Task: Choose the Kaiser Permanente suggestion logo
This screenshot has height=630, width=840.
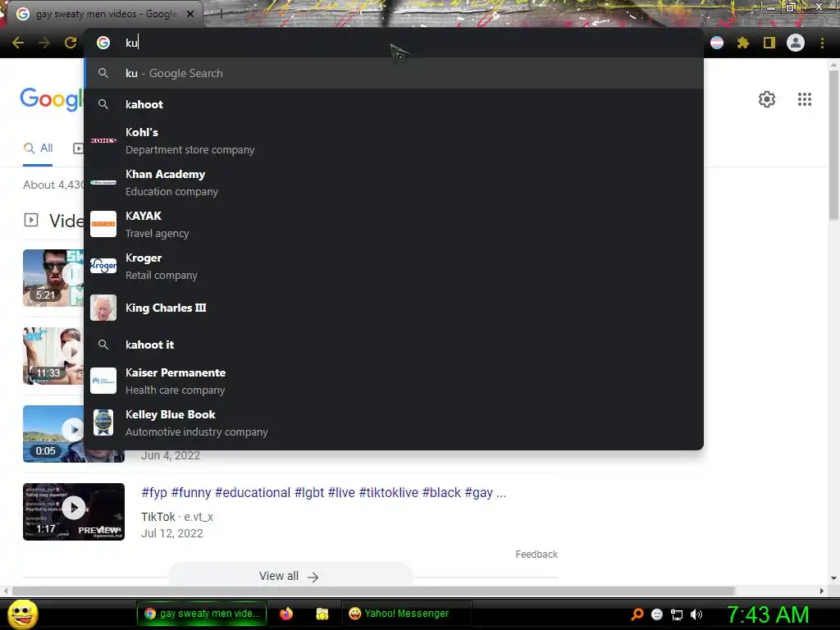Action: (103, 381)
